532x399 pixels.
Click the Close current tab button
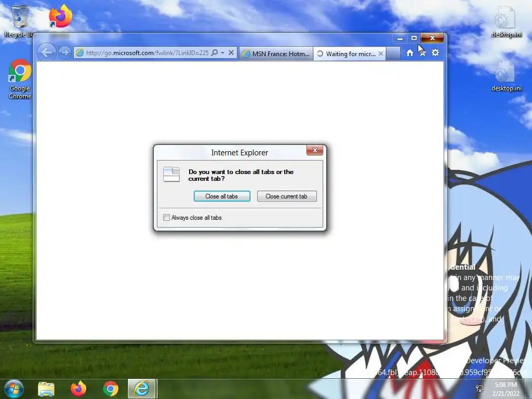click(287, 196)
